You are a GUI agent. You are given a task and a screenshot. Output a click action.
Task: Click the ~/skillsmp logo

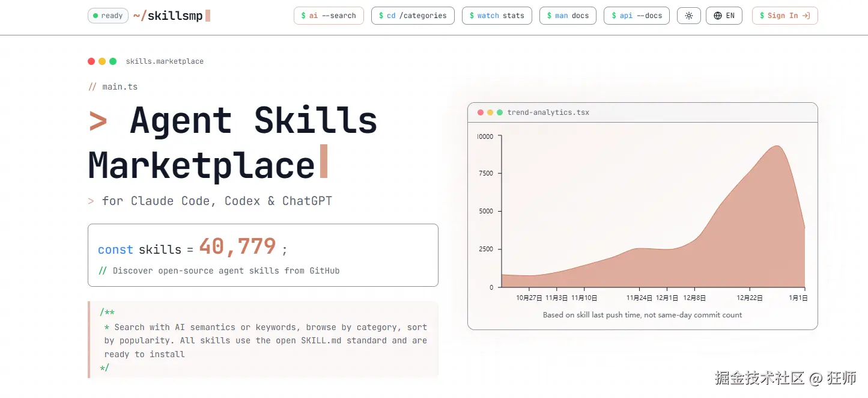171,16
